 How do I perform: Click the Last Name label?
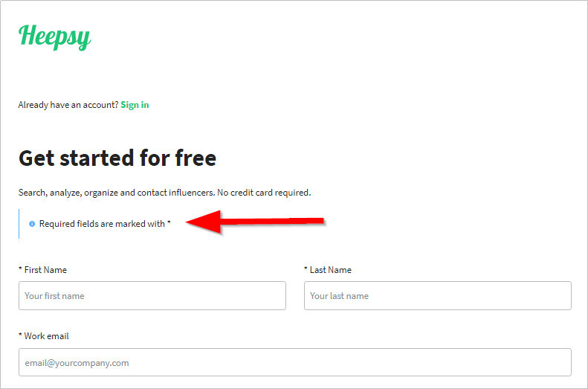(330, 270)
